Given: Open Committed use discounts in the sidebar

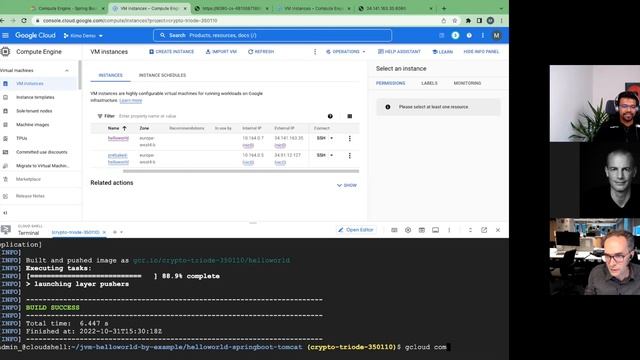Looking at the screenshot, I should pos(42,152).
